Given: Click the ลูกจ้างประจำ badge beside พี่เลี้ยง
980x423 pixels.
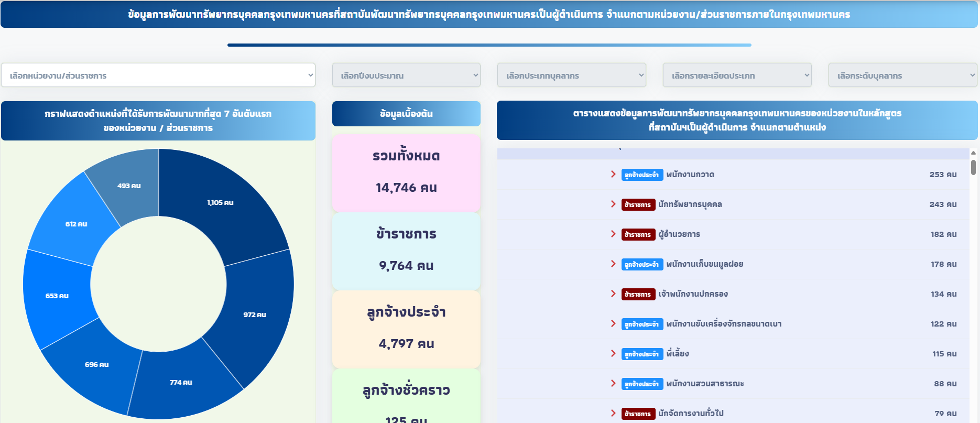Looking at the screenshot, I should (x=642, y=354).
